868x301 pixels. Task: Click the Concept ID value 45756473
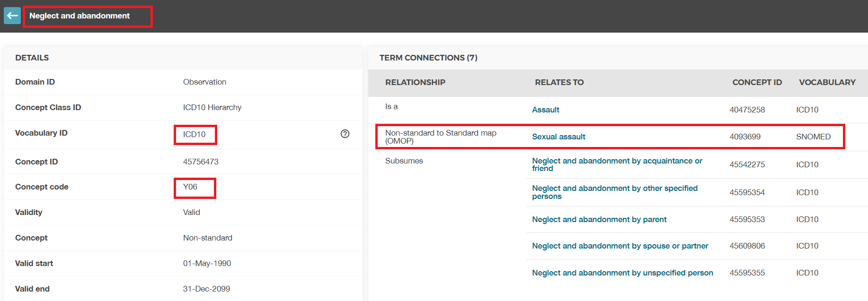201,162
